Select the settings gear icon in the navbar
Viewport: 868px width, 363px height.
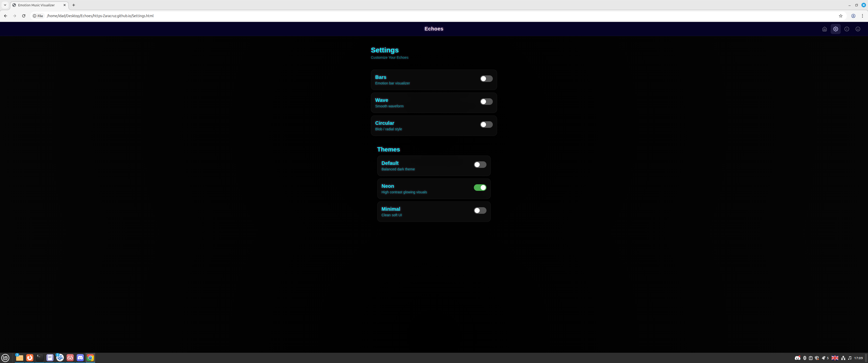(836, 29)
